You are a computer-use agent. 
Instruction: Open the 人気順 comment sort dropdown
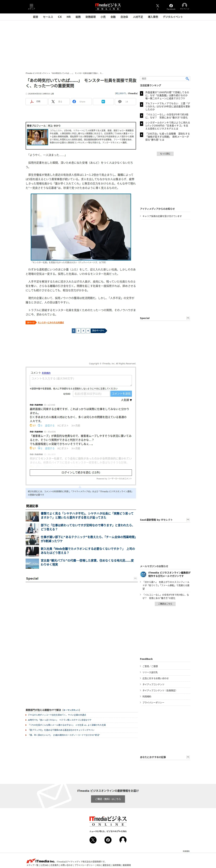pos(127,400)
